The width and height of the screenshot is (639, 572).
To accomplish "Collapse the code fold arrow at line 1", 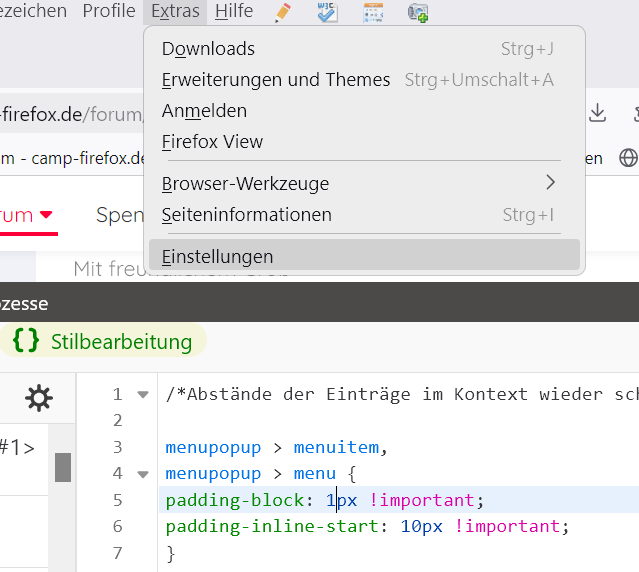I will coord(143,394).
